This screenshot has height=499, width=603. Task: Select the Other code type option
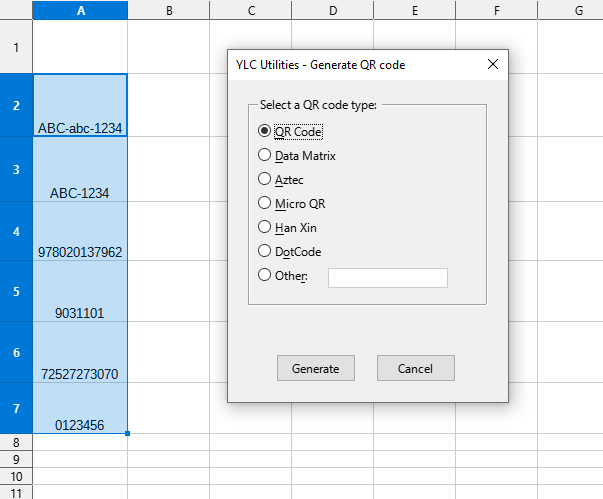[265, 275]
